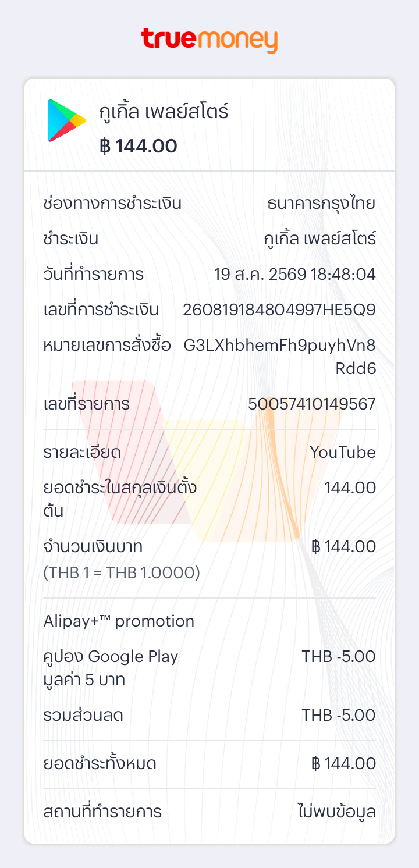419x868 pixels.
Task: Click the ไม่พบข้อมูล location value
Action: [x=336, y=812]
